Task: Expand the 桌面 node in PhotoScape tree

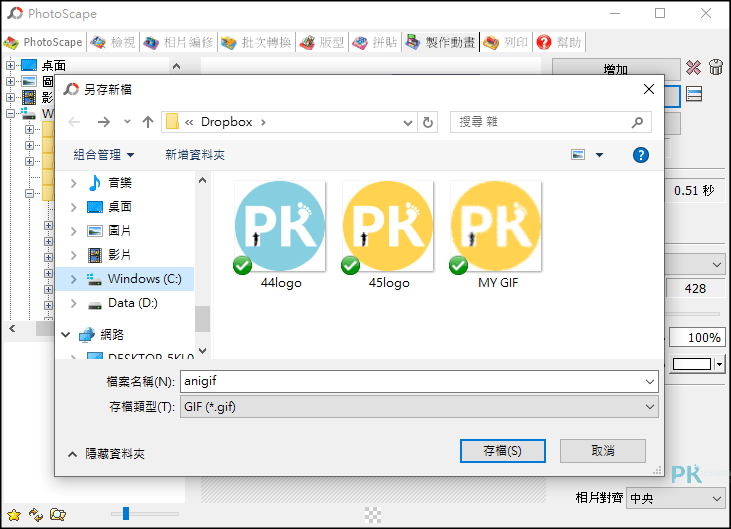Action: (10, 65)
